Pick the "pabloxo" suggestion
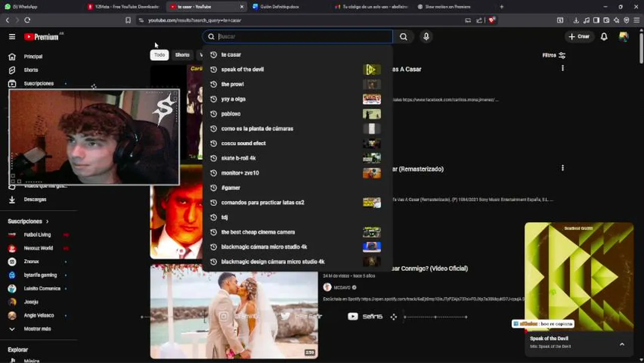This screenshot has height=363, width=644. 297,114
